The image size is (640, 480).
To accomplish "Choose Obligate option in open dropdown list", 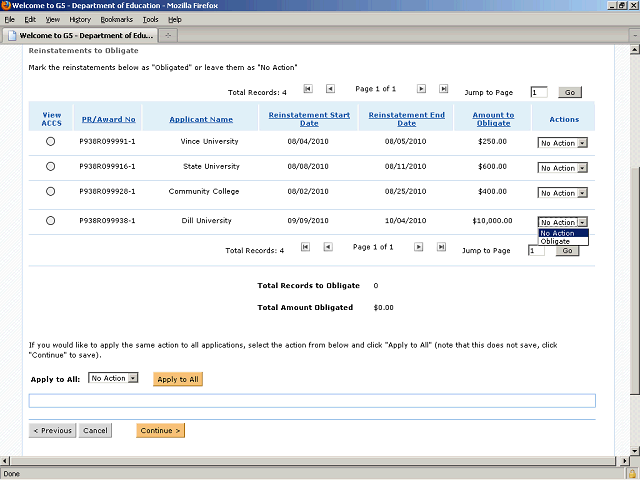I will click(x=556, y=242).
